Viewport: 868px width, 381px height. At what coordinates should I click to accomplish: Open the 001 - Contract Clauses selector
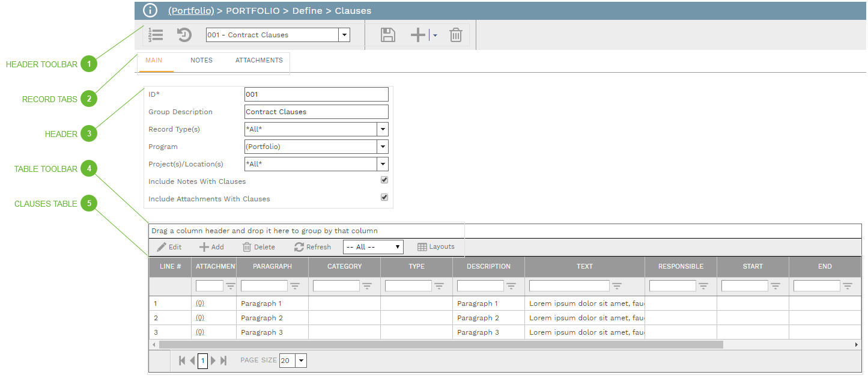(x=344, y=35)
